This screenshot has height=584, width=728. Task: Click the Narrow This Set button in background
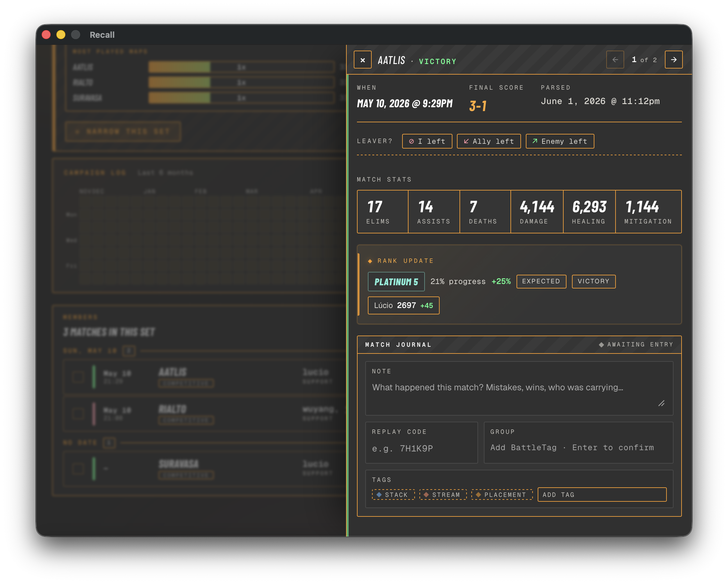pyautogui.click(x=123, y=132)
